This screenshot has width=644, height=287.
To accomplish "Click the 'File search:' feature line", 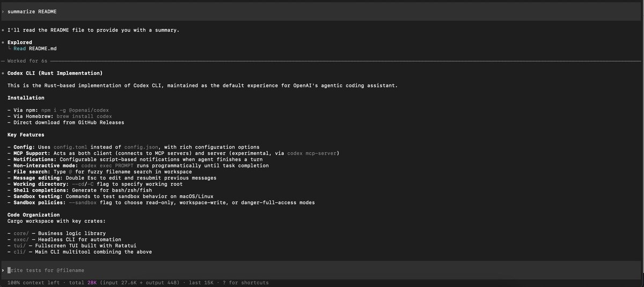I will point(99,172).
